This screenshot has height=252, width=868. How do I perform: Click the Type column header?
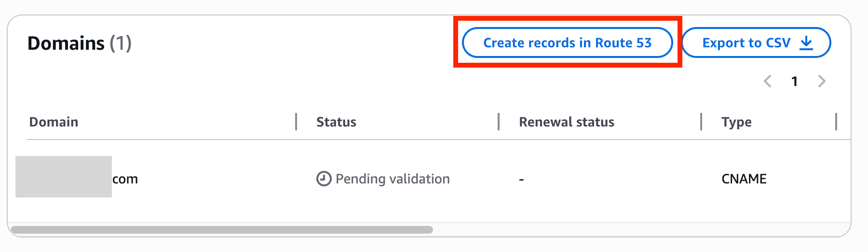click(736, 122)
